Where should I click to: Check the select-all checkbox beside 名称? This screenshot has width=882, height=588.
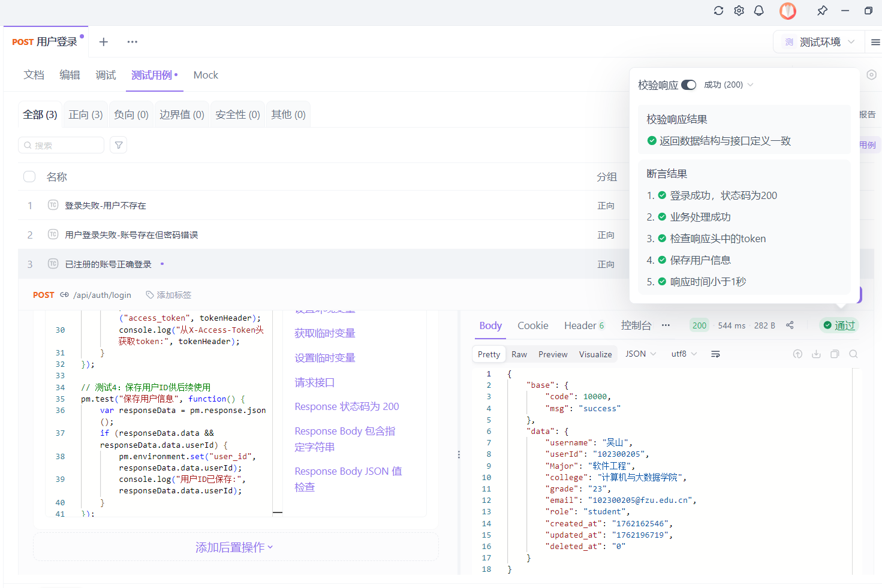click(x=29, y=176)
